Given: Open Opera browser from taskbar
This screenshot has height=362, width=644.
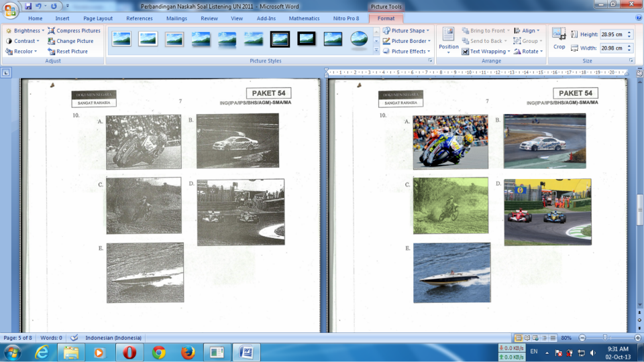Looking at the screenshot, I should pyautogui.click(x=129, y=353).
